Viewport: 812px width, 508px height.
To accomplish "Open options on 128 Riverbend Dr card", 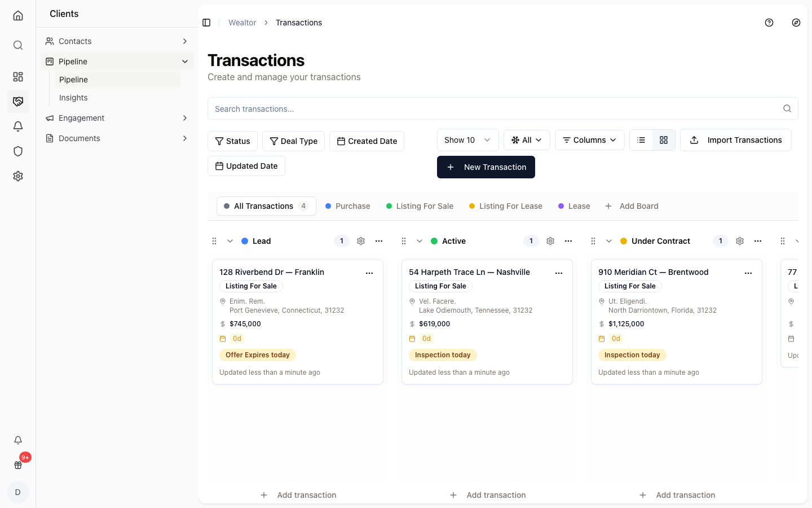I will click(369, 273).
